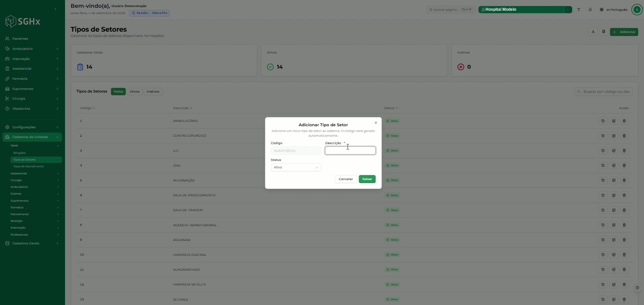644x305 pixels.
Task: Click the Cancelar button
Action: click(x=346, y=179)
